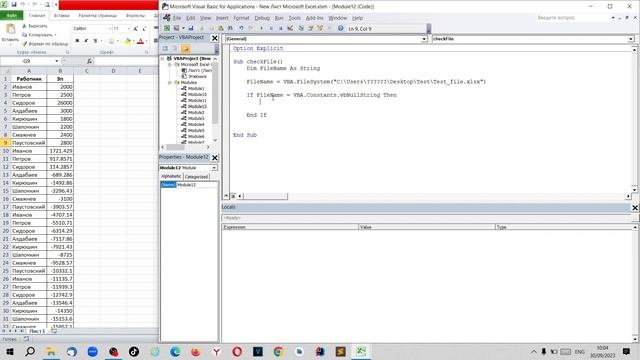Click the Reset stop icon in VBA toolbar
This screenshot has width=640, height=360.
[x=281, y=28]
